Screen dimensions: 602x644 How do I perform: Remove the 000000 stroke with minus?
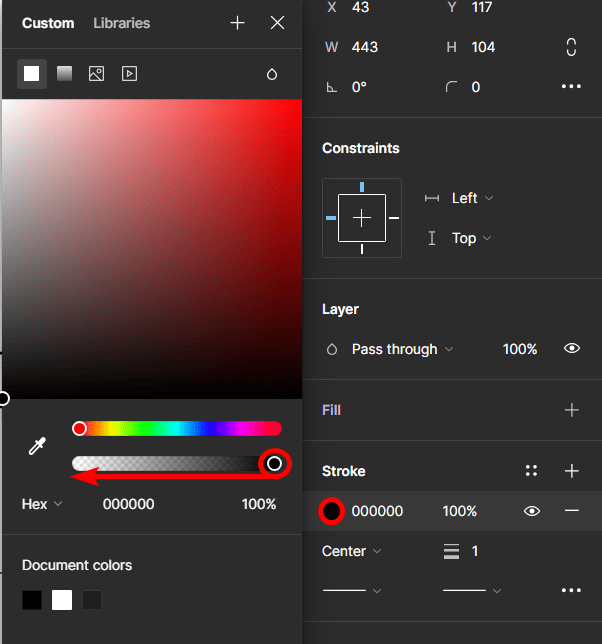pyautogui.click(x=572, y=511)
